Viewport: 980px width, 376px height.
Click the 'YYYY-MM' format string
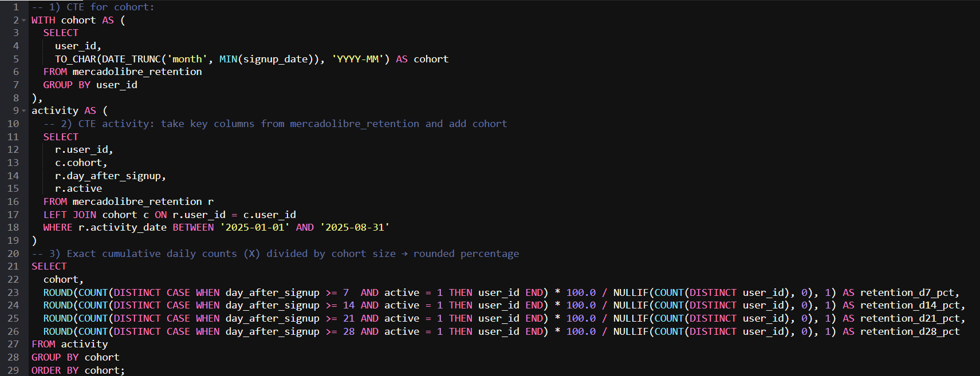coord(357,59)
